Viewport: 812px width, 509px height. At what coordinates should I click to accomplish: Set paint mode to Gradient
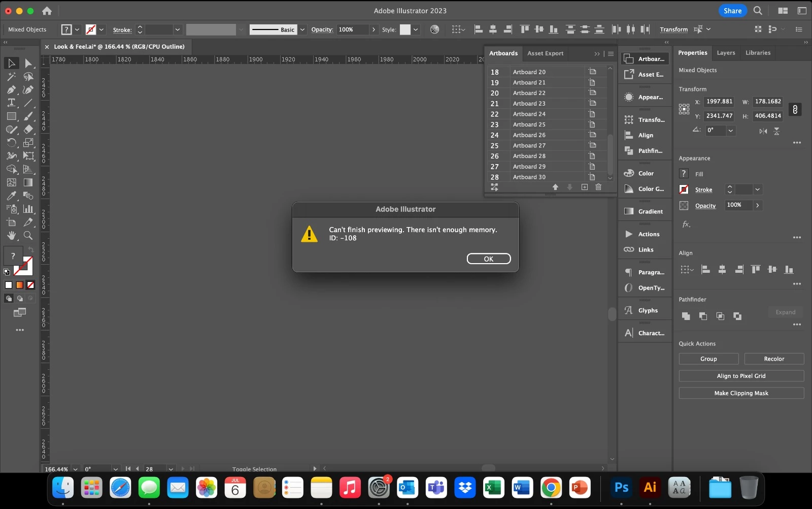(20, 285)
